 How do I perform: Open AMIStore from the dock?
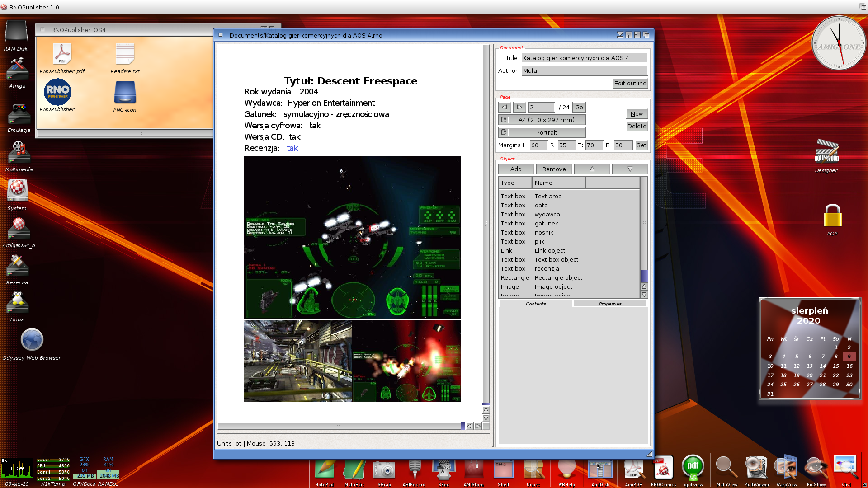tap(474, 470)
